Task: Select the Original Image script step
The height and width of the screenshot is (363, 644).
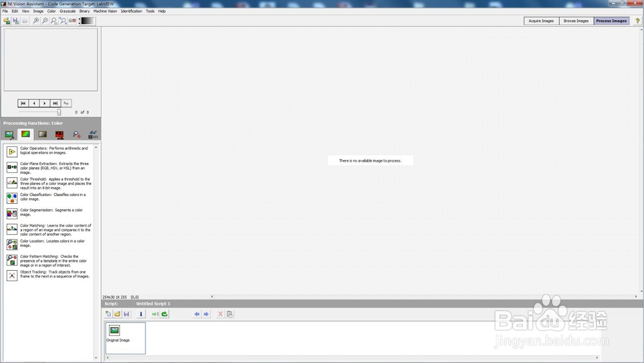Action: (126, 338)
